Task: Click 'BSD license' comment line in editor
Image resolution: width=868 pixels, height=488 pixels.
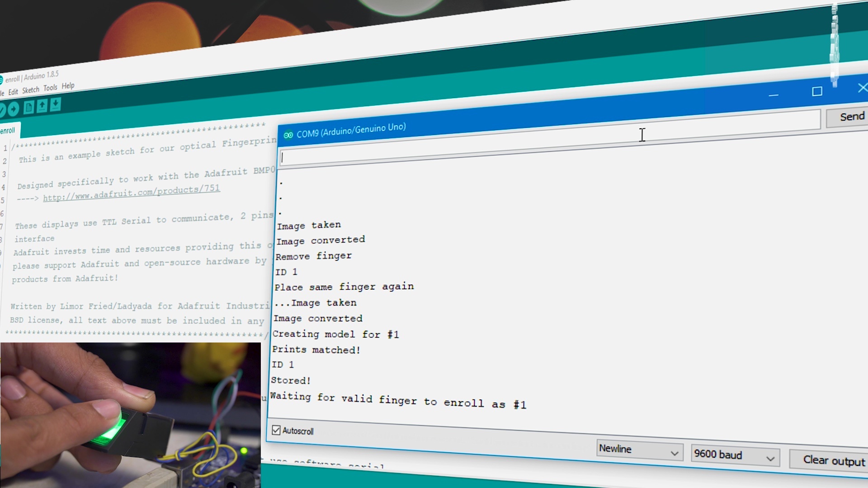Action: (137, 320)
